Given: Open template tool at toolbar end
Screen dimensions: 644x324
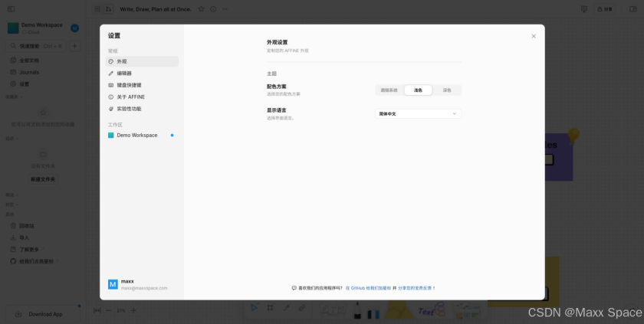Looking at the screenshot, I should pos(467,310).
